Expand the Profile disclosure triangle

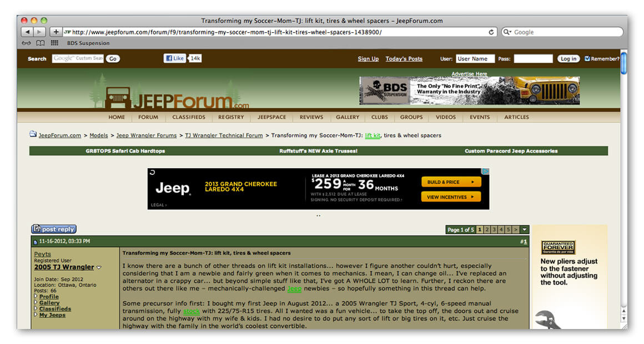pyautogui.click(x=36, y=297)
